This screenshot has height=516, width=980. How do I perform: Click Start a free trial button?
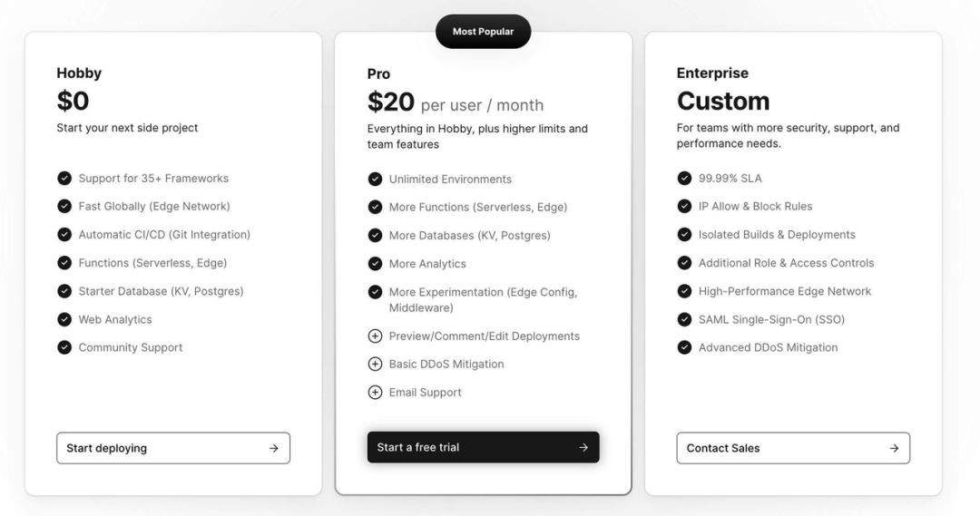click(x=483, y=447)
